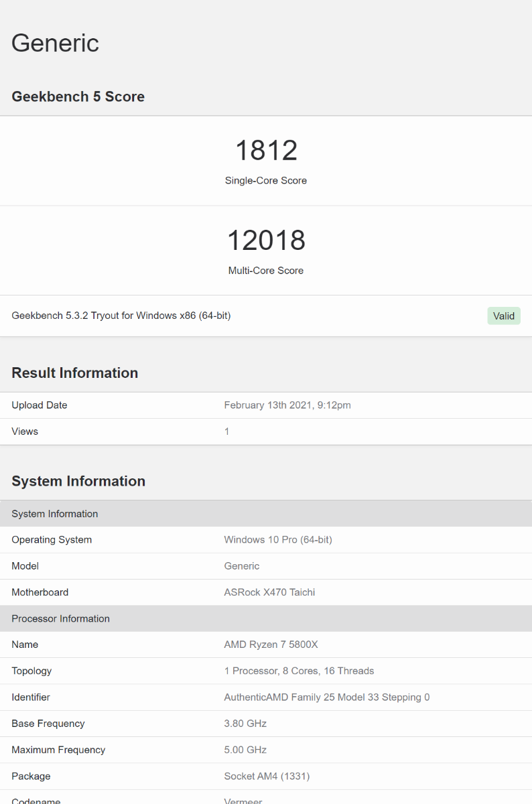Click the Upload Date label
Viewport: 532px width, 804px height.
(x=40, y=405)
